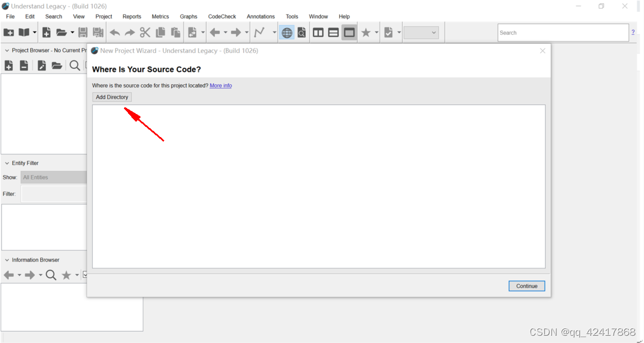The image size is (644, 343).
Task: Click the New File icon in main toolbar
Action: (47, 33)
